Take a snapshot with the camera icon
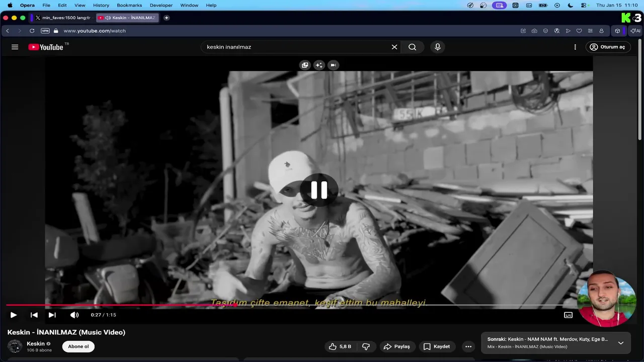This screenshot has height=362, width=644. (x=534, y=31)
